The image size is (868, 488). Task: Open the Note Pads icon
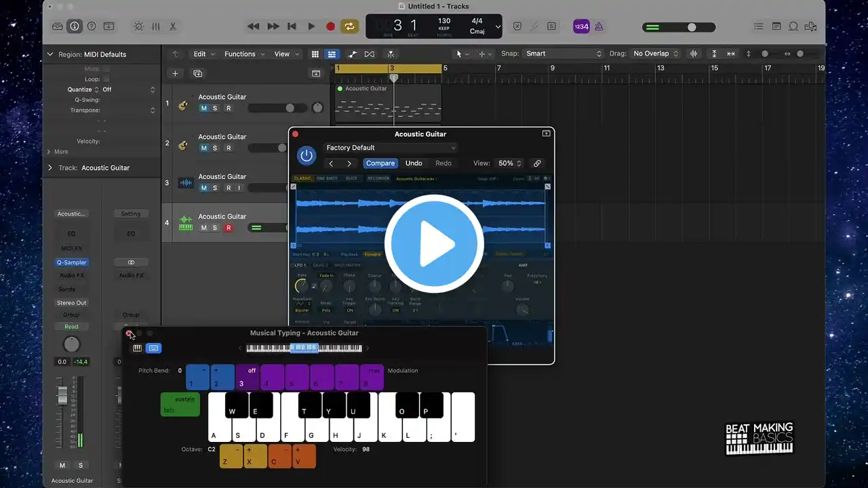[776, 26]
